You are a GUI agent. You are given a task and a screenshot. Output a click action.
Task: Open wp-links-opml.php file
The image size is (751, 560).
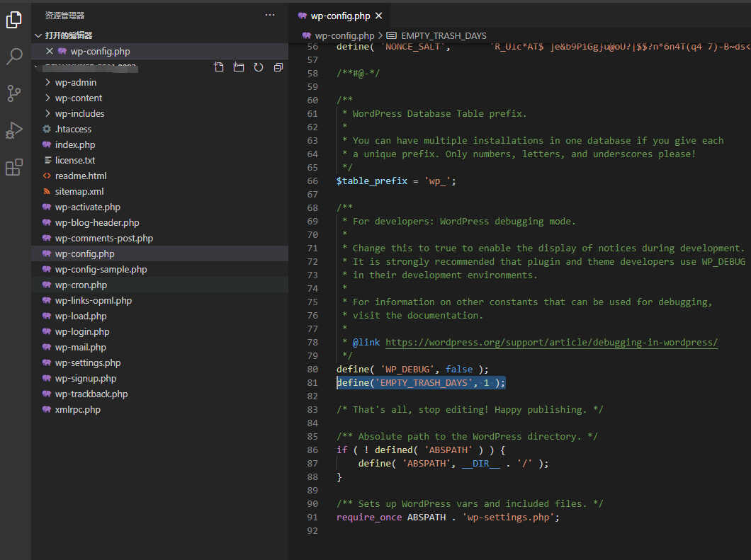[160, 301]
